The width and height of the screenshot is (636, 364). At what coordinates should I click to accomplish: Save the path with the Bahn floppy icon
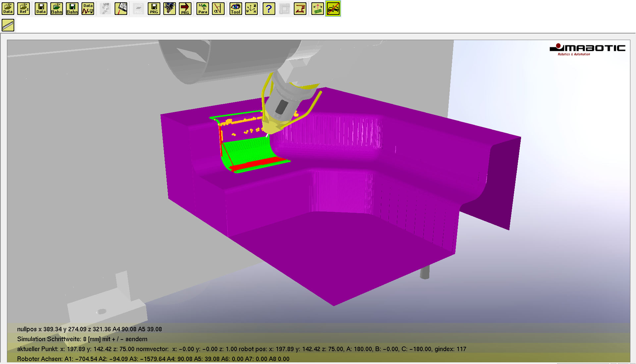(72, 9)
